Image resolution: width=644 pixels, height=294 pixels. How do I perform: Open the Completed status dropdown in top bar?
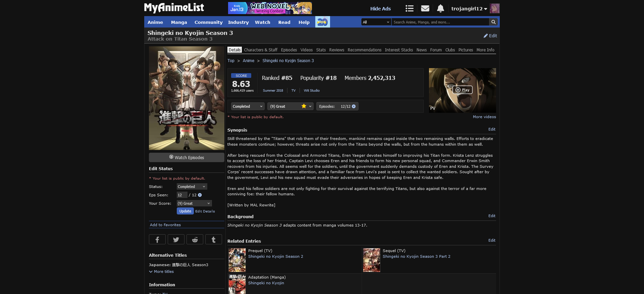tap(248, 106)
